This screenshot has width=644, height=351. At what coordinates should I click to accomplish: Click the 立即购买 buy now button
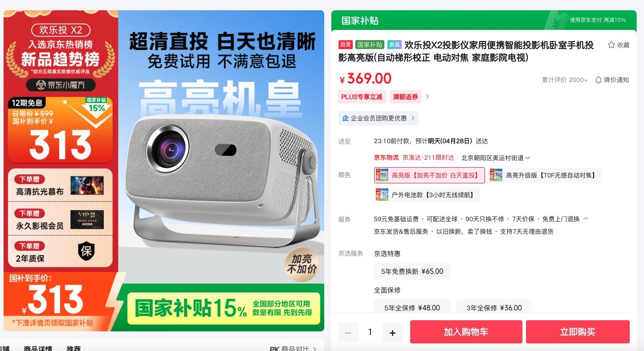tap(578, 332)
